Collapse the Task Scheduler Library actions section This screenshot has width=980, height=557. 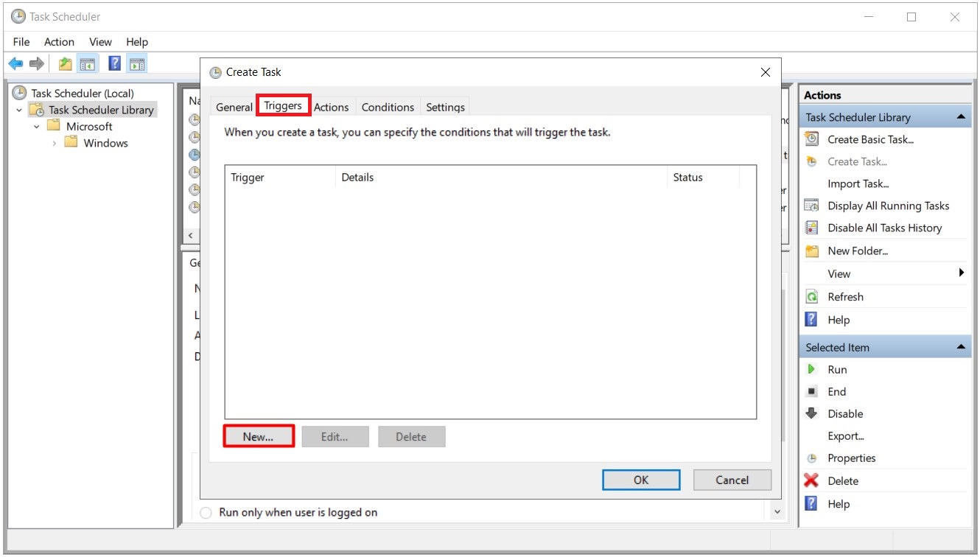(x=961, y=117)
